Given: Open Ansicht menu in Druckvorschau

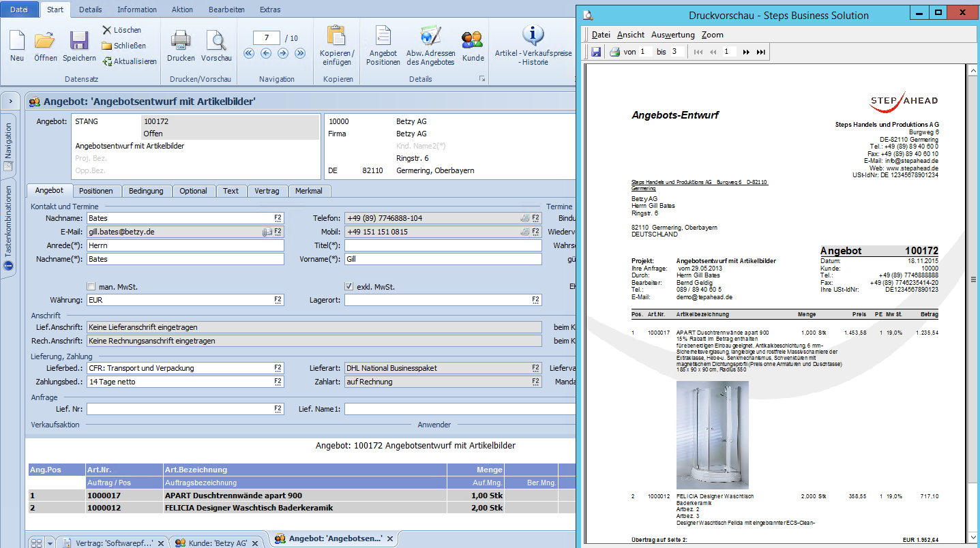Looking at the screenshot, I should coord(631,35).
